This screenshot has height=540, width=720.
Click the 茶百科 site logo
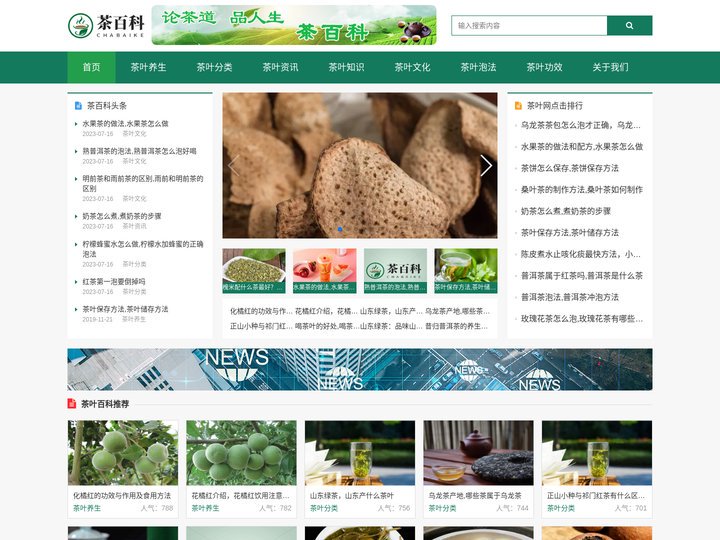[x=106, y=25]
